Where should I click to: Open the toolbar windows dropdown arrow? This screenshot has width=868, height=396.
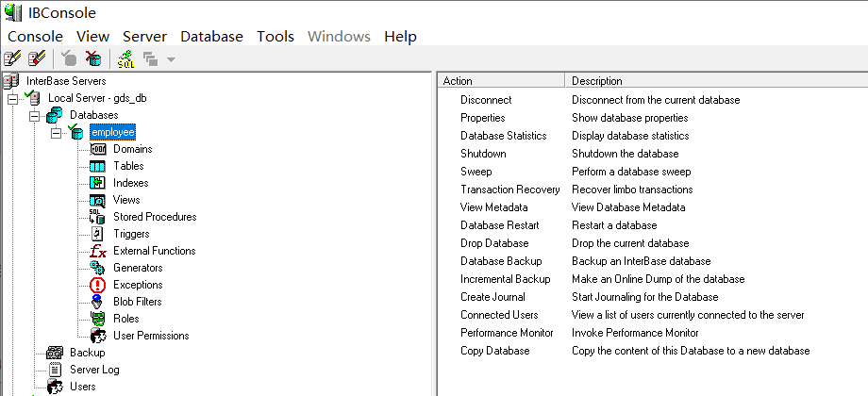[x=171, y=59]
